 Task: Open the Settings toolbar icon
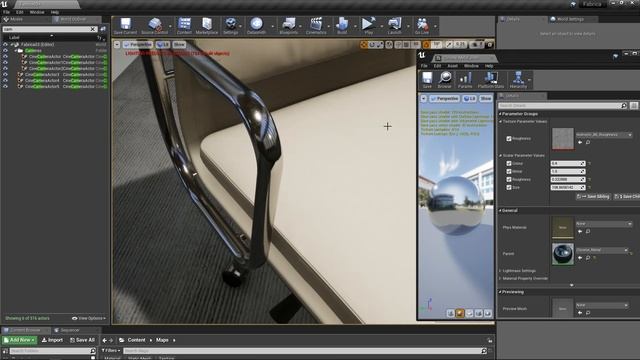pos(231,26)
